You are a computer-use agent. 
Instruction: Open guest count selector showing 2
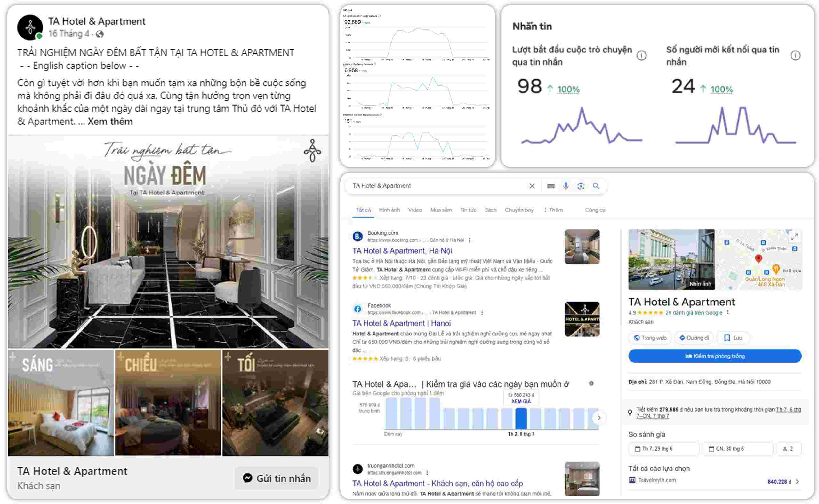789,449
